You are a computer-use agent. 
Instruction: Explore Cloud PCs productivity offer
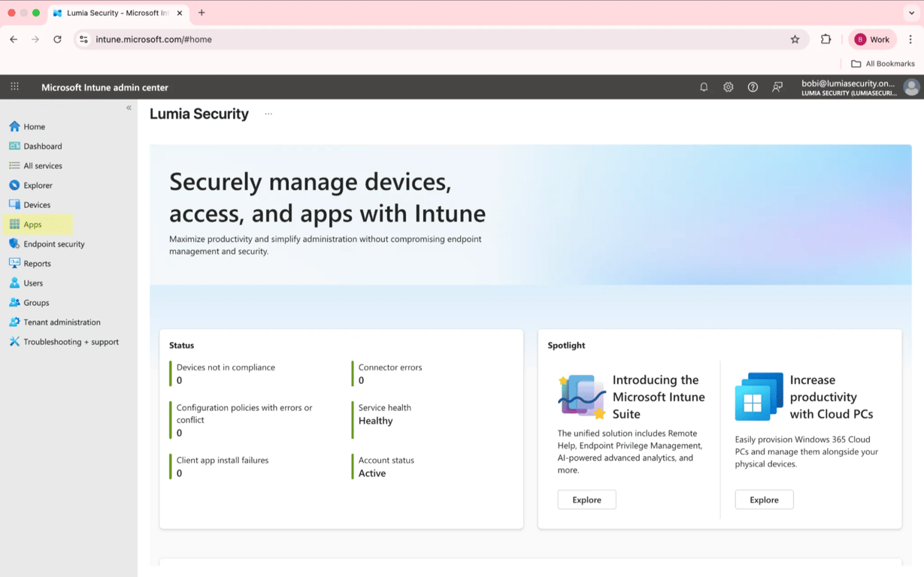tap(764, 500)
